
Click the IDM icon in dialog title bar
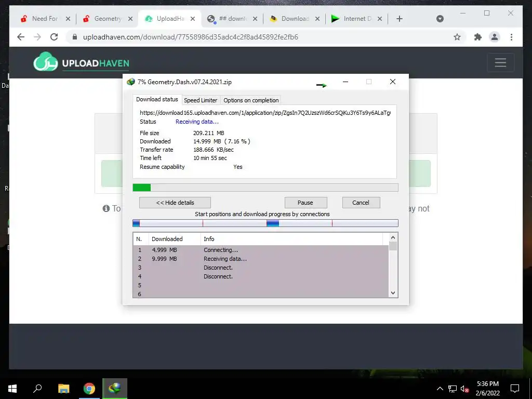coord(130,82)
